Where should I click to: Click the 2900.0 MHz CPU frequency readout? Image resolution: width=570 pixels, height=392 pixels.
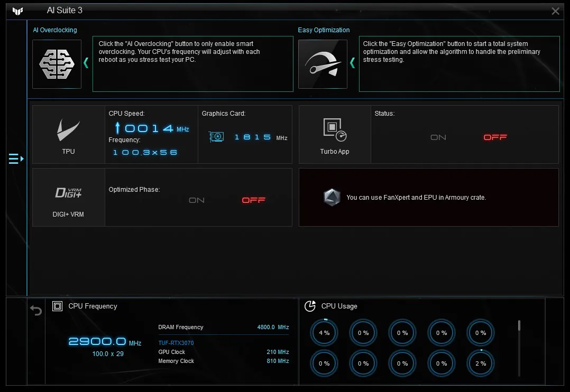[105, 341]
